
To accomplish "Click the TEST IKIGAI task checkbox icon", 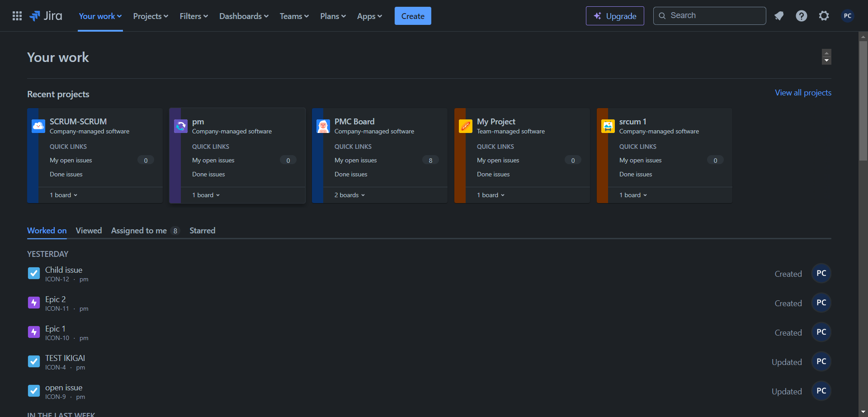I will click(34, 361).
